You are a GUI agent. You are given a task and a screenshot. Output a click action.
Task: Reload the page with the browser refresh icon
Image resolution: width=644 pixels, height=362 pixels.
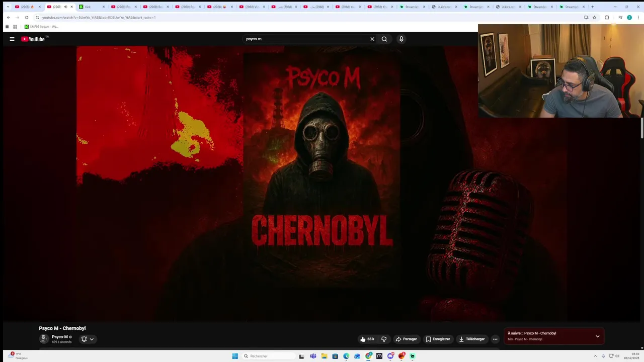(x=27, y=18)
